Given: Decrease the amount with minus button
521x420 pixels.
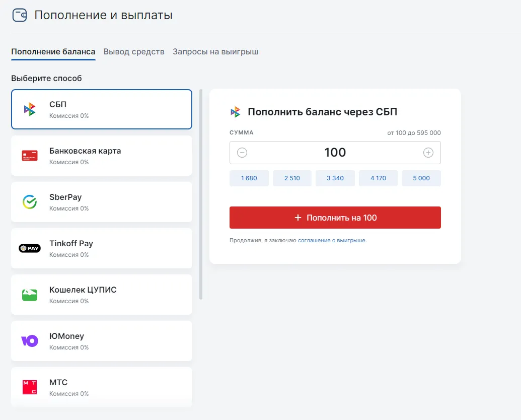Looking at the screenshot, I should point(242,153).
